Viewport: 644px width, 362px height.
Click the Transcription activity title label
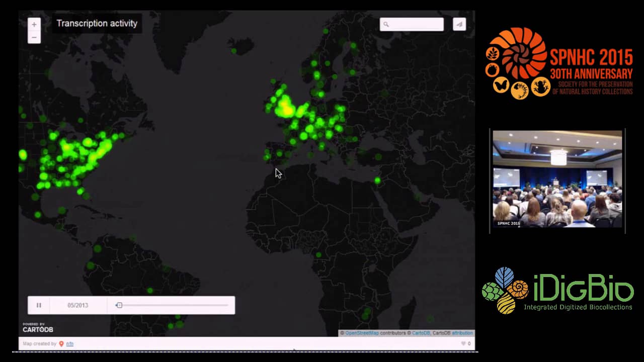click(97, 23)
